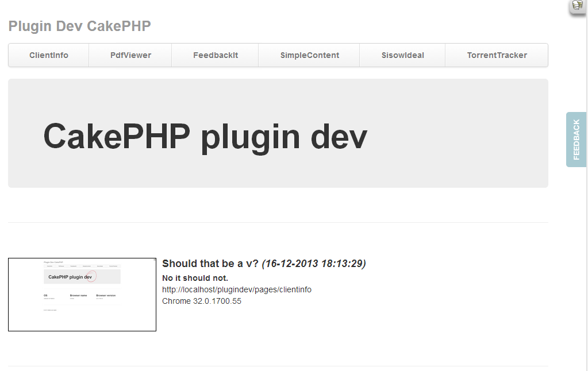This screenshot has height=371, width=588.
Task: Navigate to the SisowIdeal plugin
Action: [402, 55]
